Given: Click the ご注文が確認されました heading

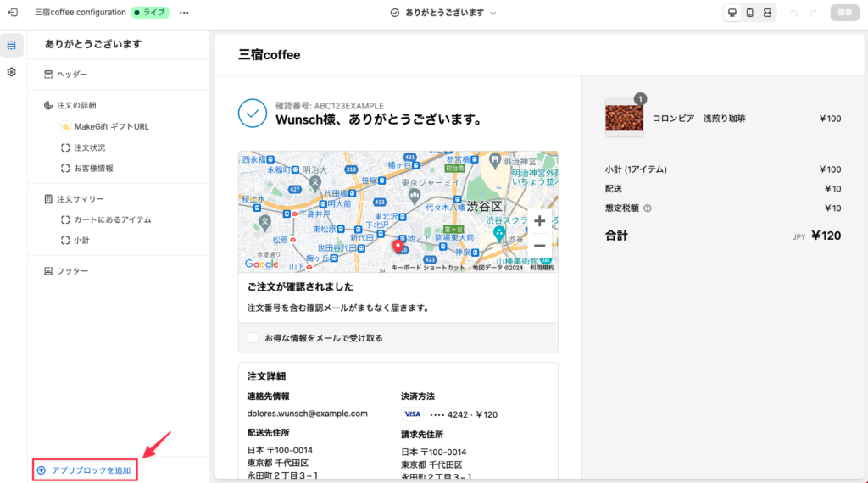Looking at the screenshot, I should tap(300, 286).
